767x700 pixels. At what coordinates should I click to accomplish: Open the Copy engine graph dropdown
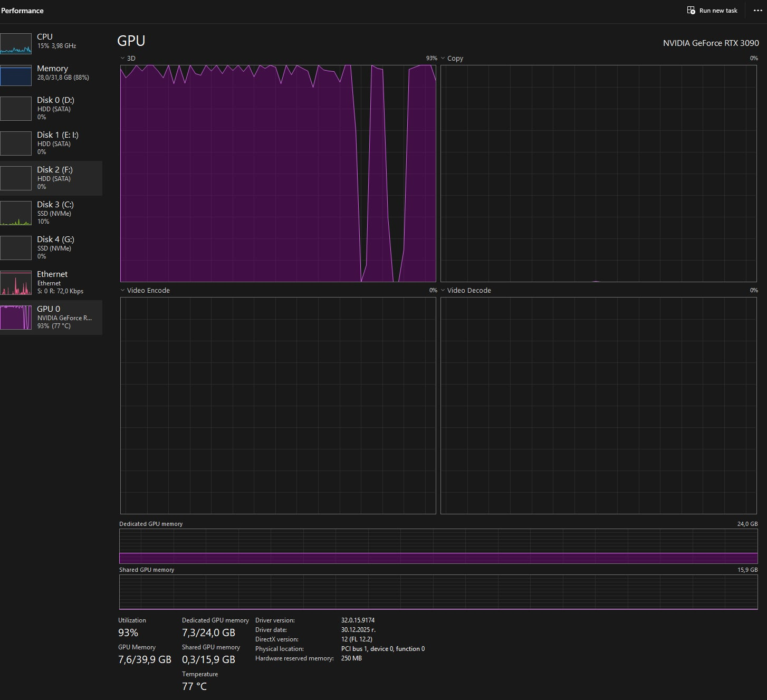click(443, 59)
